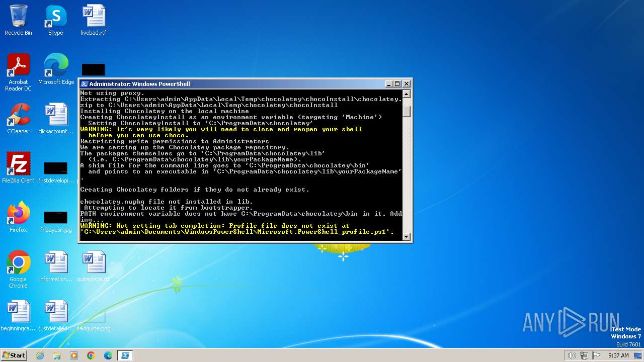Launch Internet Explorer from the taskbar
The image size is (644, 362).
[40, 355]
